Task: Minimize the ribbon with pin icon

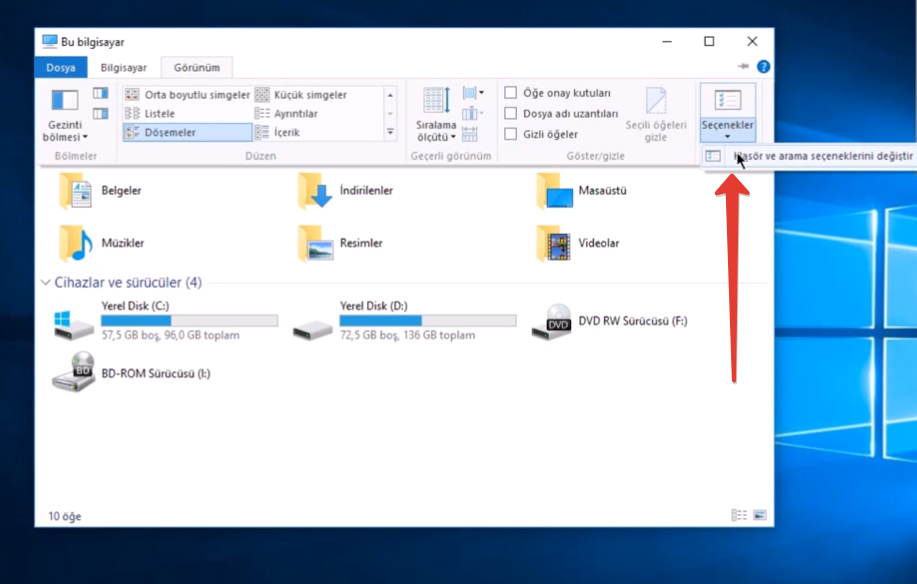Action: click(x=743, y=66)
